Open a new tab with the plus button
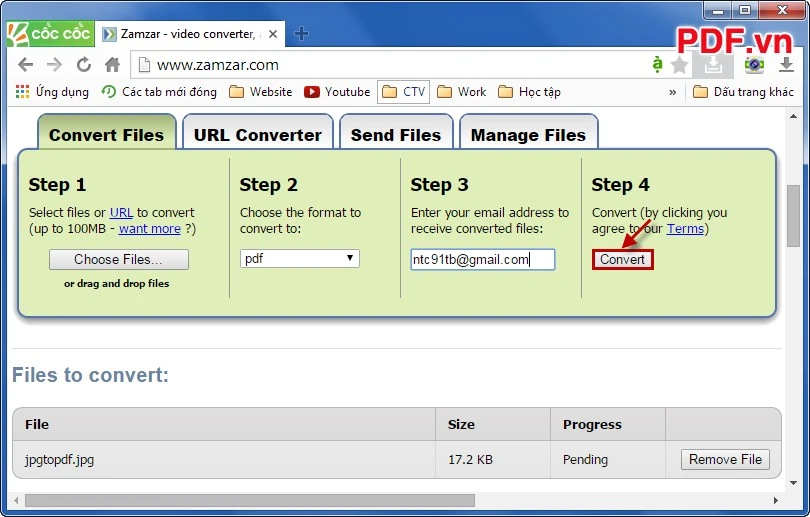The width and height of the screenshot is (810, 517). pyautogui.click(x=301, y=34)
